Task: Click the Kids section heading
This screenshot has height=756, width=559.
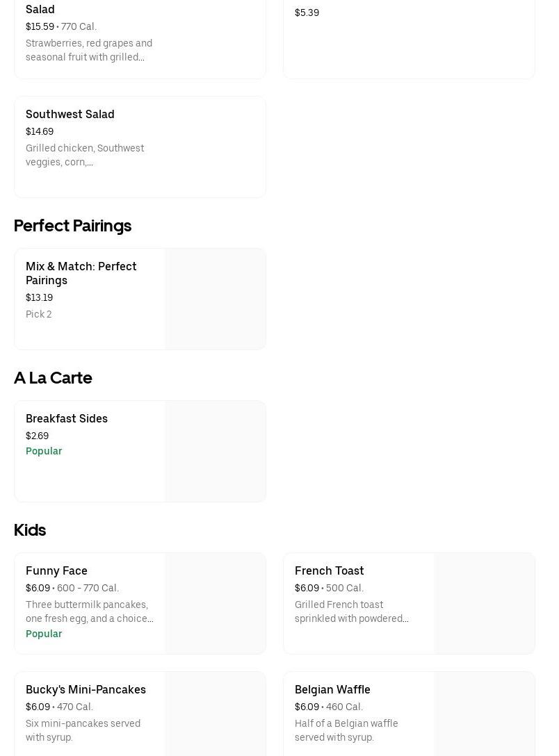Action: click(x=30, y=530)
